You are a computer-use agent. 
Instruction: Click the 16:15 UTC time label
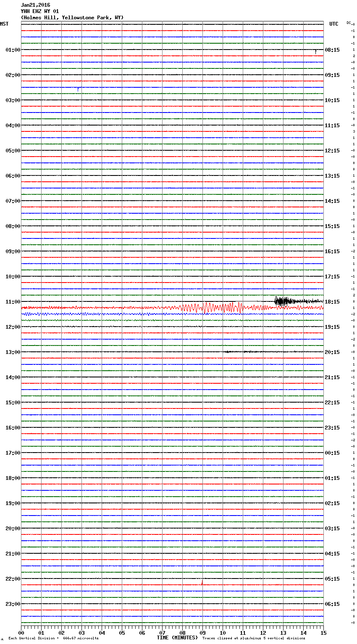332,251
